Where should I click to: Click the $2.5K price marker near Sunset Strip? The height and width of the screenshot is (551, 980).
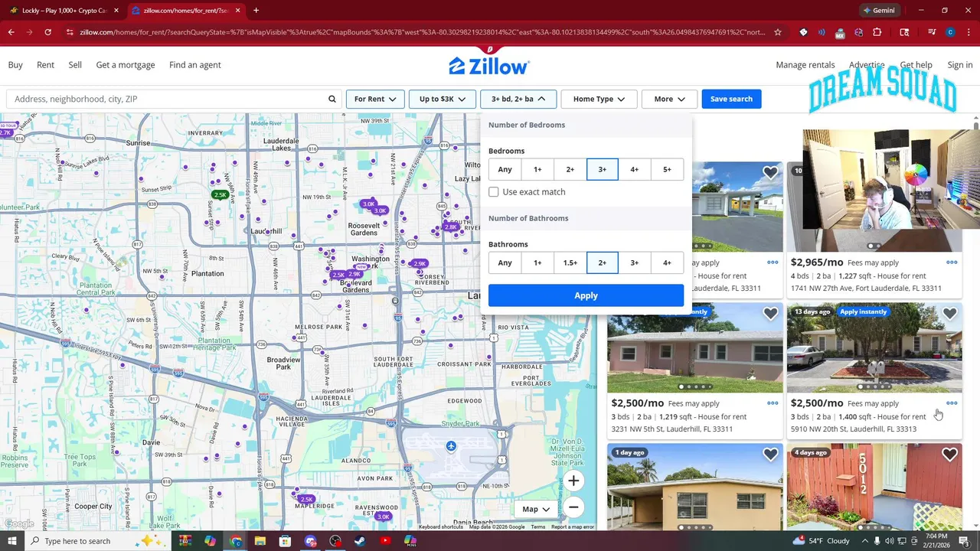pos(220,195)
